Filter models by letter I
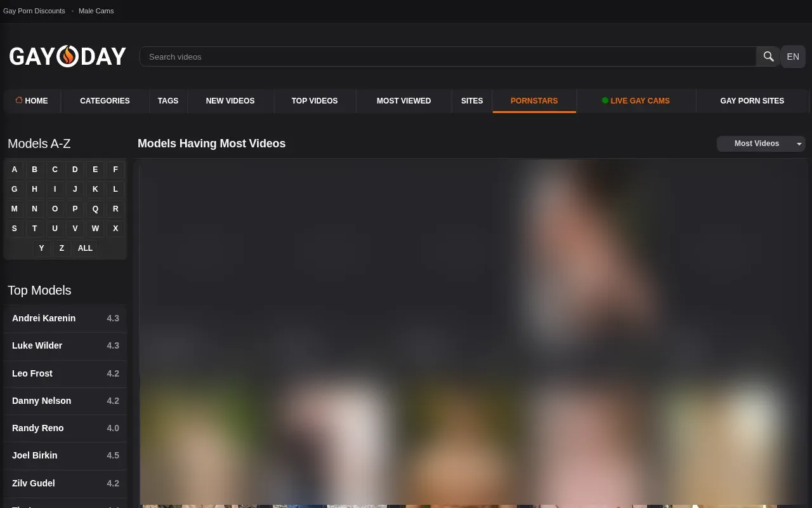 click(x=55, y=189)
